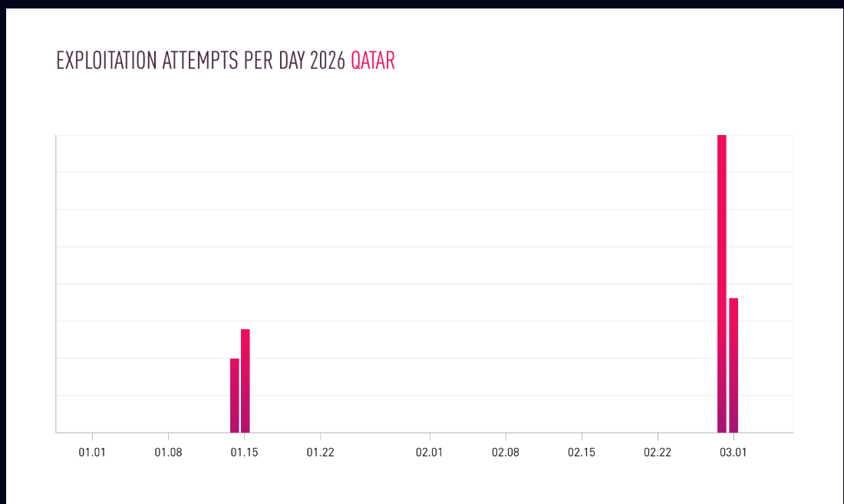This screenshot has width=844, height=504.
Task: Select the 01.08 axis label
Action: click(x=168, y=453)
